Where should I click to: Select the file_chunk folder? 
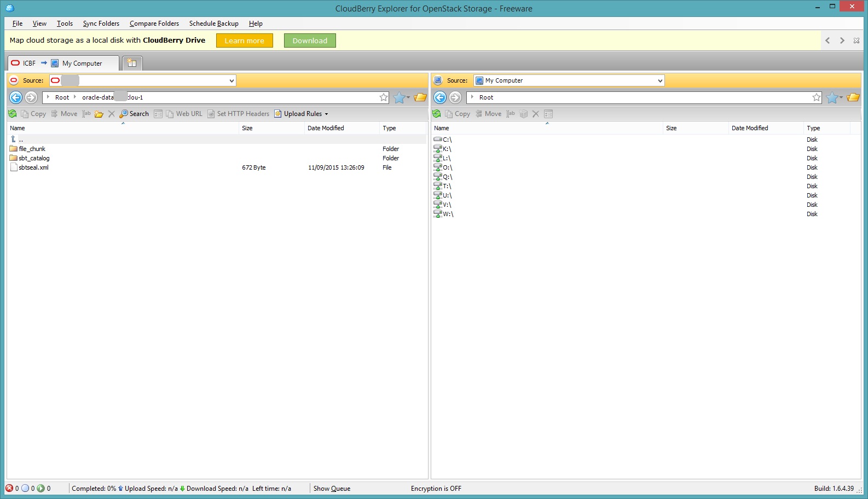pyautogui.click(x=32, y=149)
